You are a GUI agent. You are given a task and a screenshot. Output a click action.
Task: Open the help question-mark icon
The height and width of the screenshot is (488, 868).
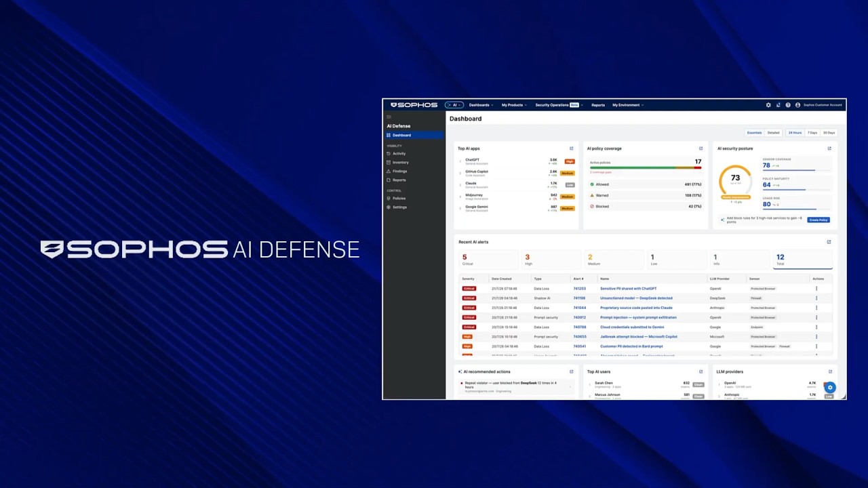788,105
